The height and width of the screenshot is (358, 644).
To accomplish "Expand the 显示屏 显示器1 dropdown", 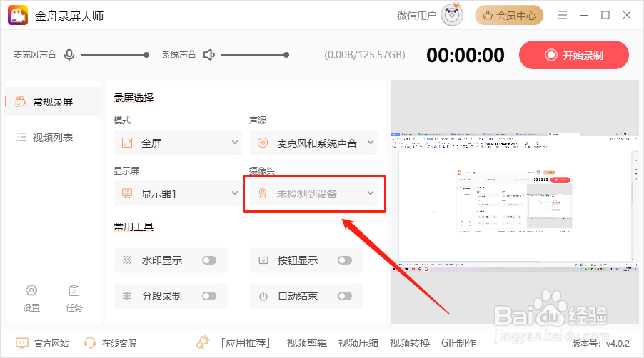I will coord(178,193).
